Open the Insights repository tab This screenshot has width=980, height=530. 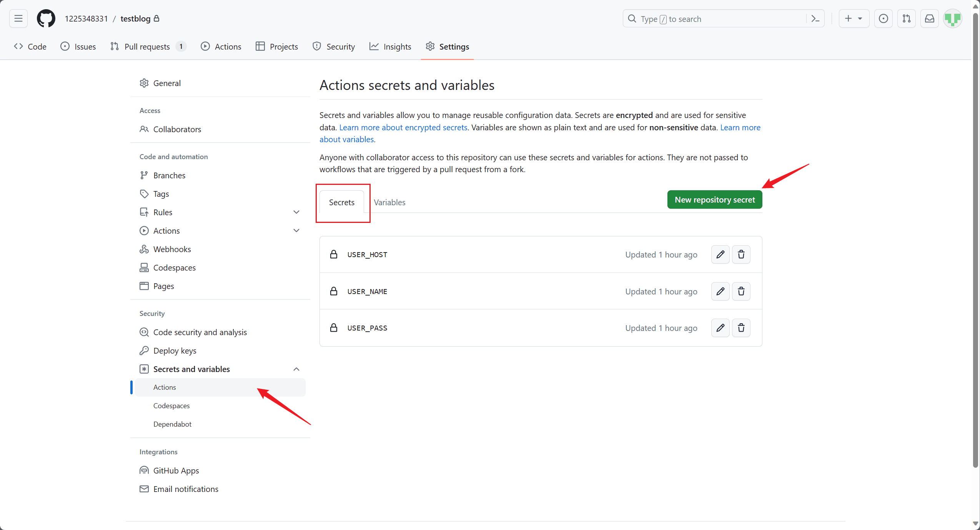pos(390,47)
